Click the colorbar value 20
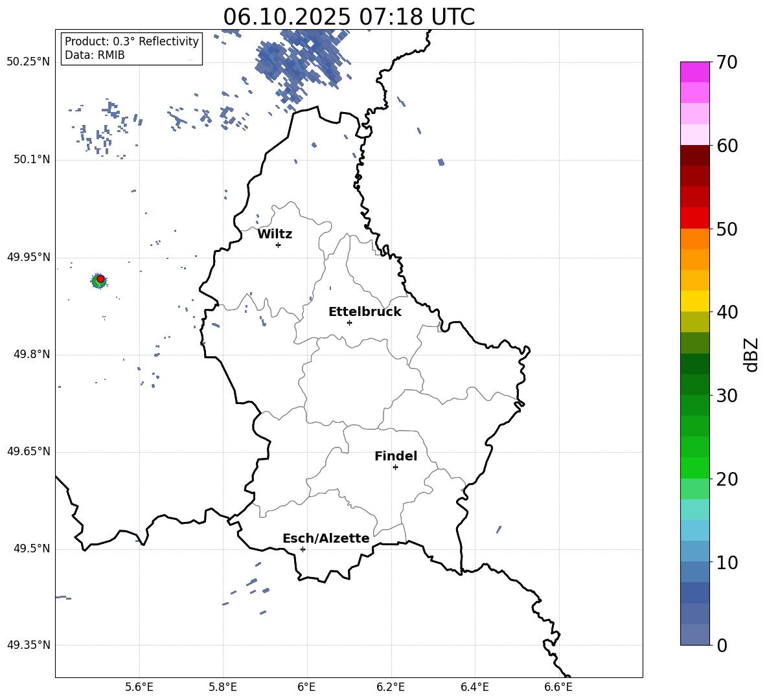The width and height of the screenshot is (767, 700). (727, 479)
